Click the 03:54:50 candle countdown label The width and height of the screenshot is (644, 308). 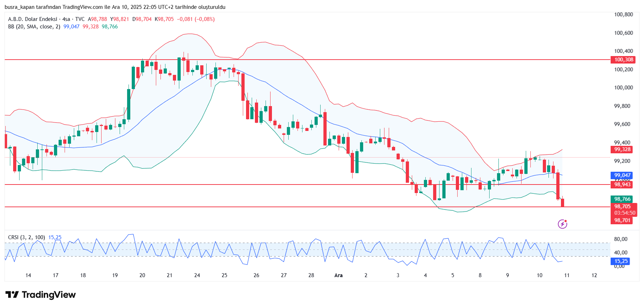[624, 213]
